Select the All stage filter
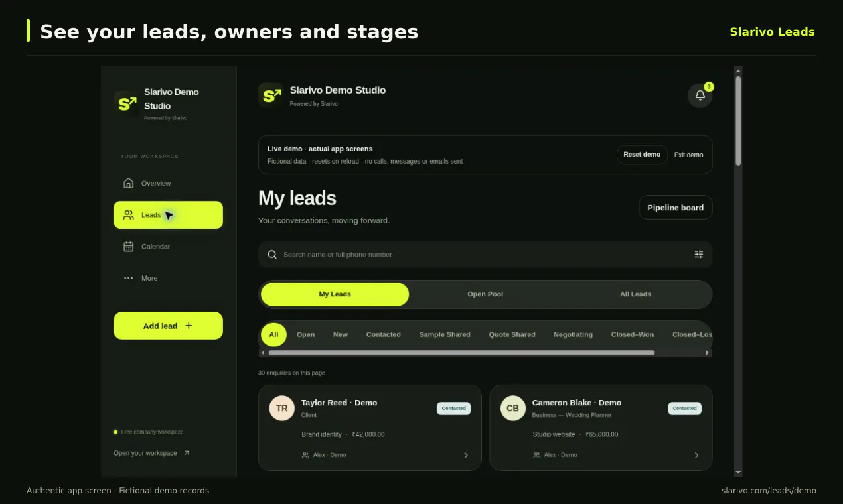843x504 pixels. 273,334
